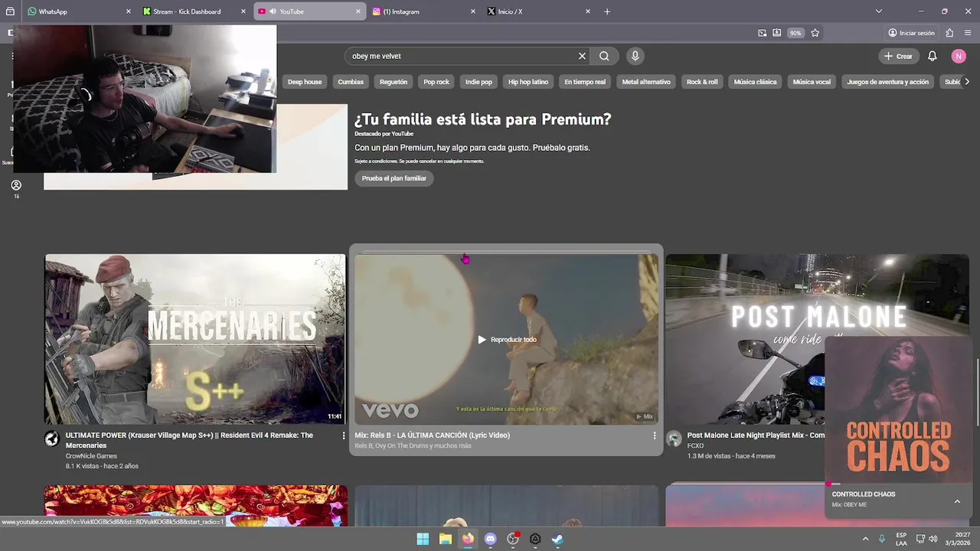Open Firefox View at tab strip start
The height and width of the screenshot is (551, 980).
pyautogui.click(x=10, y=11)
